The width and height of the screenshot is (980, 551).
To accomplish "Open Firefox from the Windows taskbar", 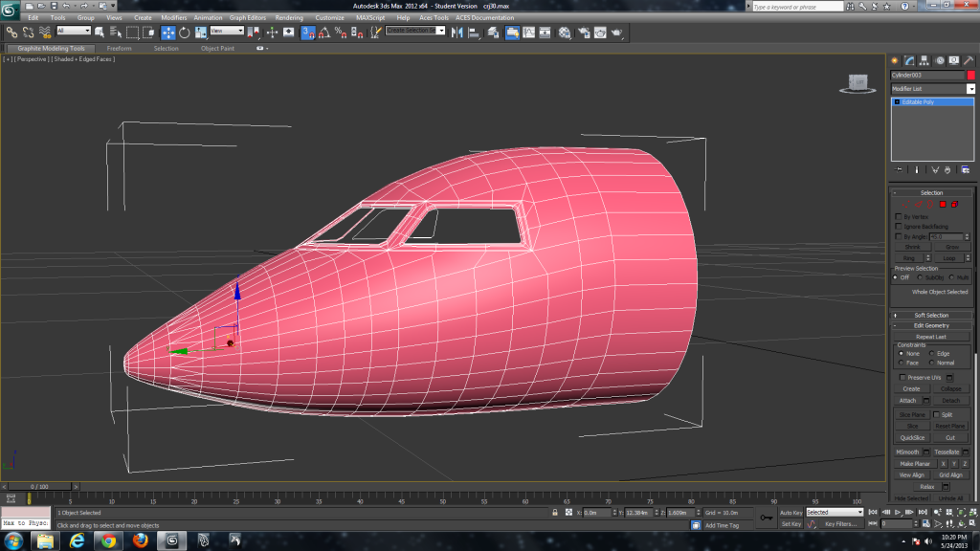I will click(x=141, y=540).
